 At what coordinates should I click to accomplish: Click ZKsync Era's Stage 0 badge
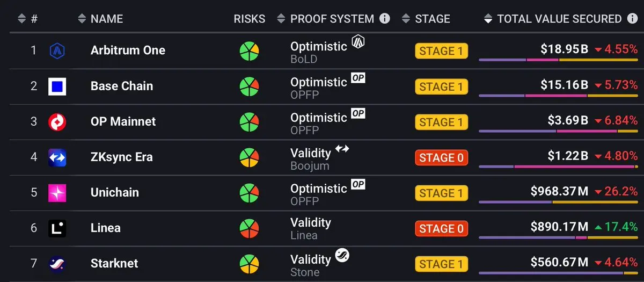[x=441, y=158]
